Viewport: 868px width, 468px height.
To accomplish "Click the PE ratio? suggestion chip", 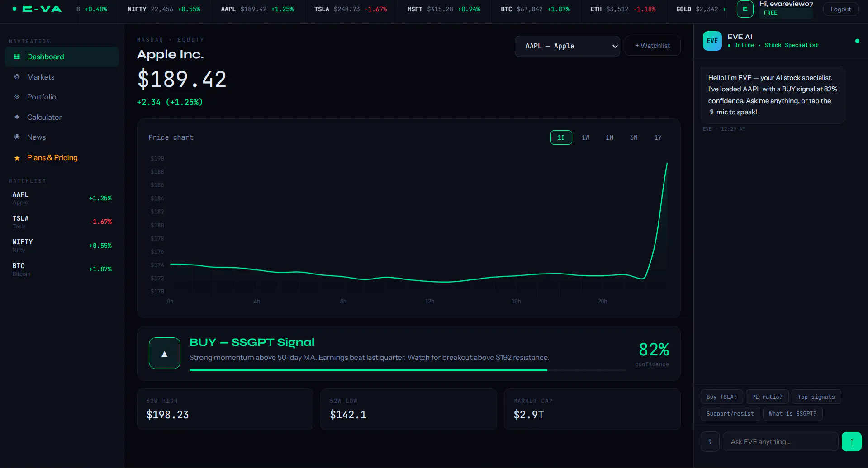I will point(767,397).
